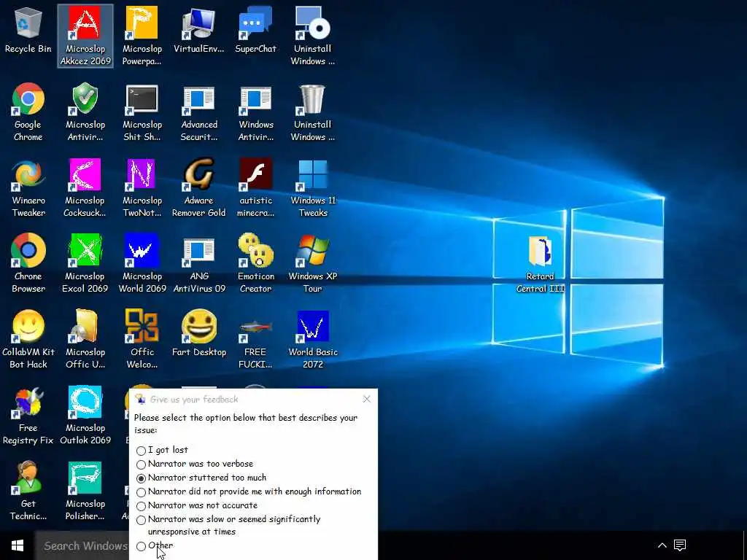This screenshot has width=747, height=560.
Task: Open Advanced Securit... shortcut
Action: tap(198, 112)
